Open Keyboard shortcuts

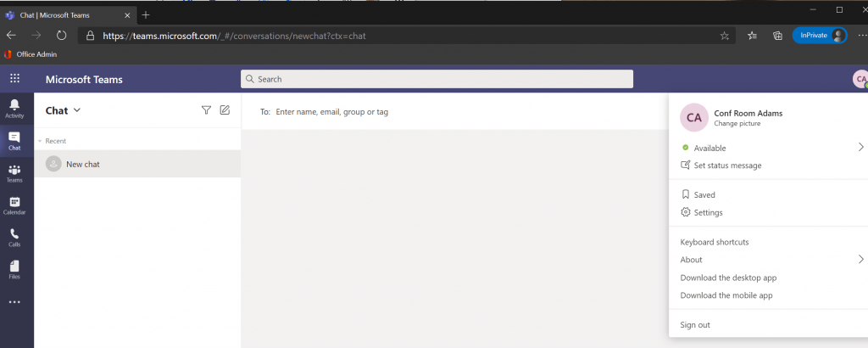click(x=714, y=242)
